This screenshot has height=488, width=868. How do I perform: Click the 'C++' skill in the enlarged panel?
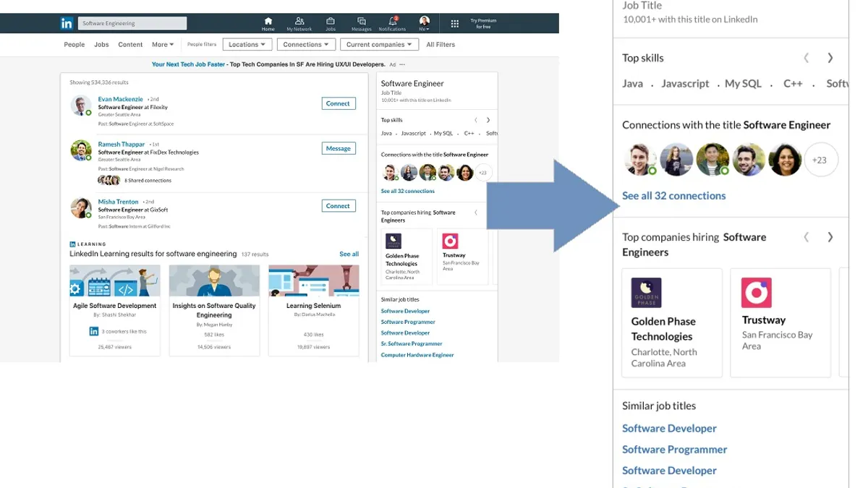pyautogui.click(x=793, y=83)
